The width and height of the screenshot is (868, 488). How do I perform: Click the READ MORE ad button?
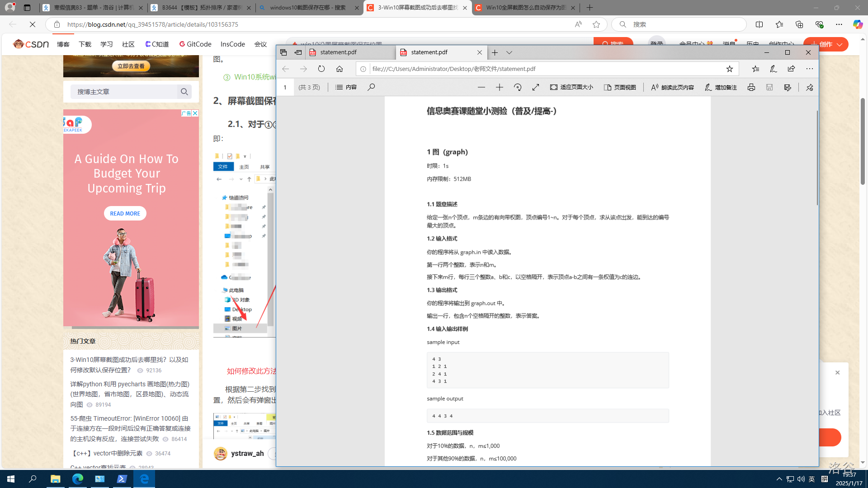click(125, 213)
